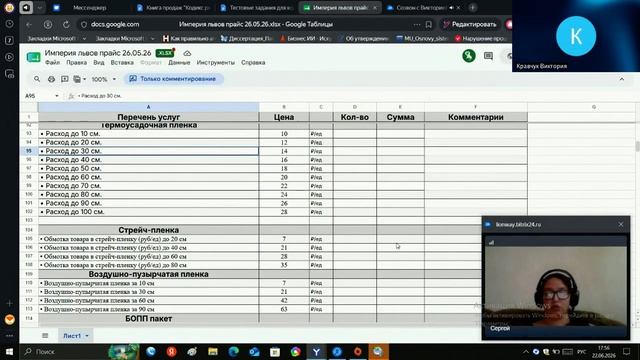Click the 'Только комментирование' mode button
The image size is (640, 360).
tap(173, 79)
